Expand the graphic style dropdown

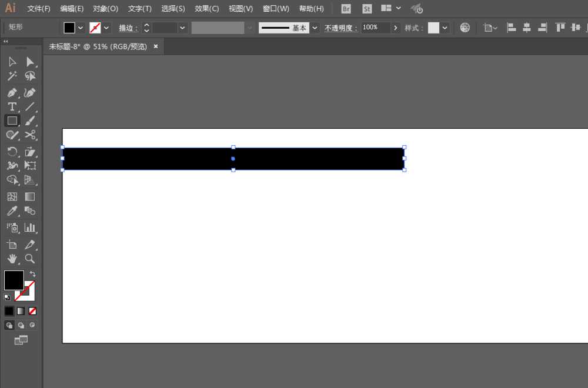pos(445,28)
